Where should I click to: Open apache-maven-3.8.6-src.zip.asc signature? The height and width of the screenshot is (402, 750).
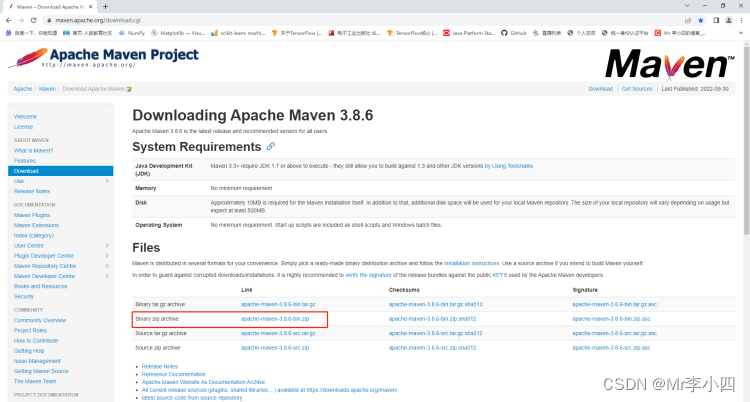pyautogui.click(x=611, y=348)
